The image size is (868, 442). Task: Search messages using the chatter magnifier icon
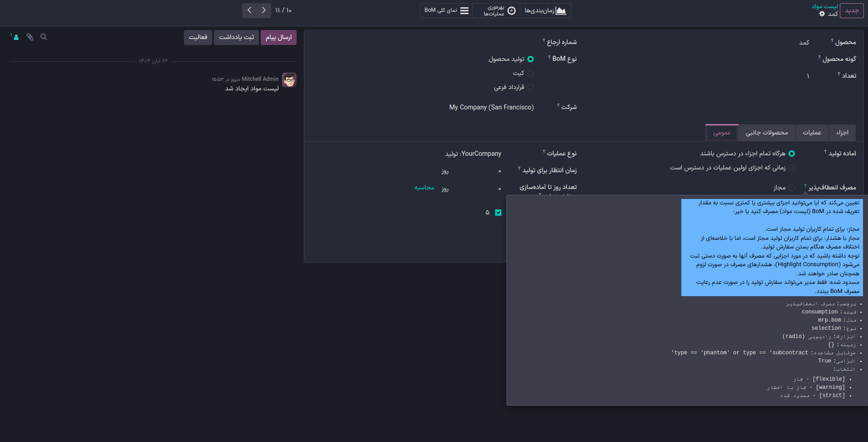[x=44, y=37]
